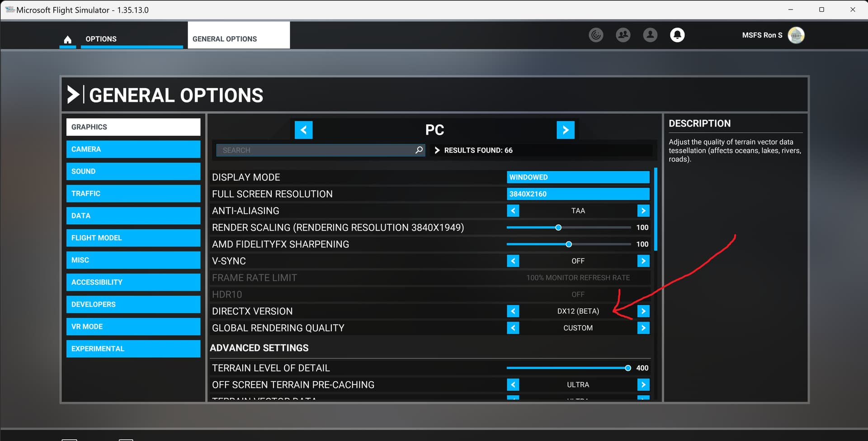Open the Display Mode WINDOWED dropdown
The image size is (868, 441).
point(578,177)
